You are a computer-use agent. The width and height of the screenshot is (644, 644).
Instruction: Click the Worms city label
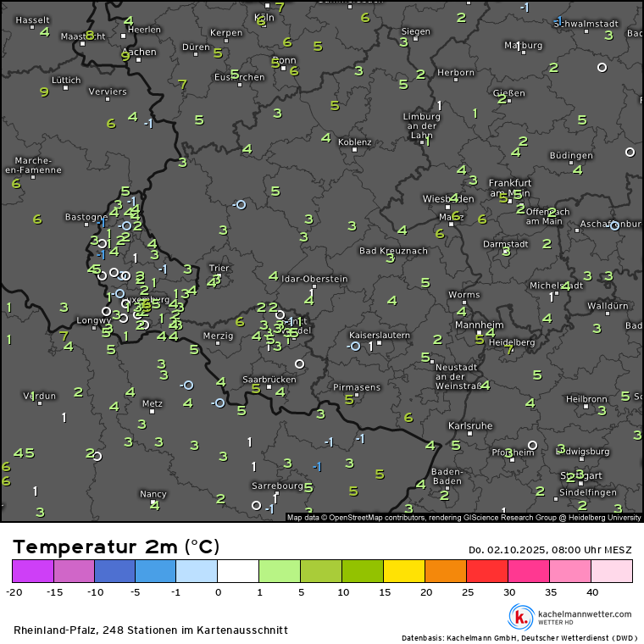coord(464,295)
